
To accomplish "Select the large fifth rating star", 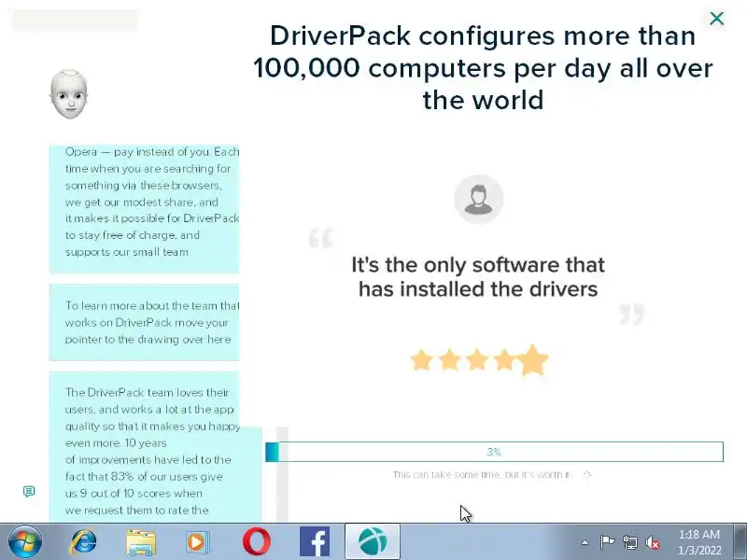I will [532, 360].
